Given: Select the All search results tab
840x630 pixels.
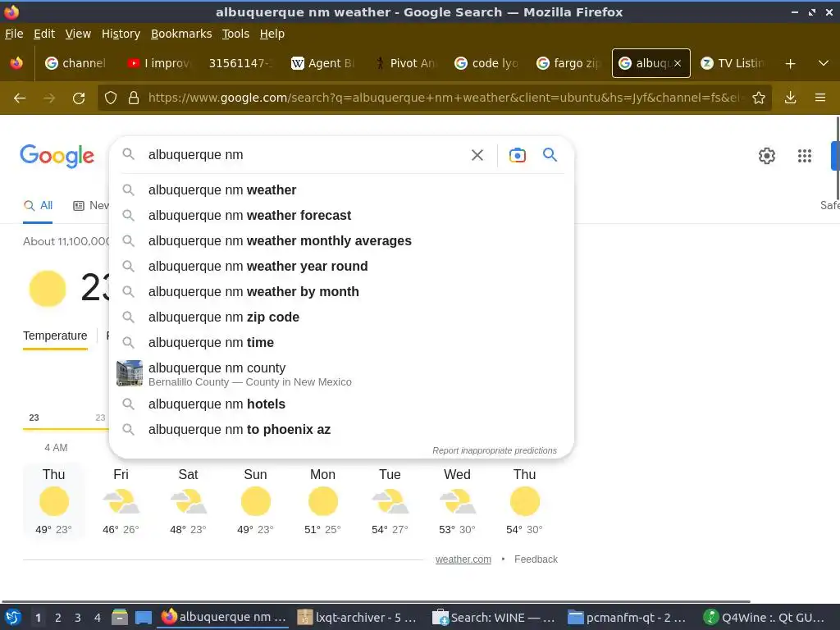Looking at the screenshot, I should pyautogui.click(x=38, y=206).
